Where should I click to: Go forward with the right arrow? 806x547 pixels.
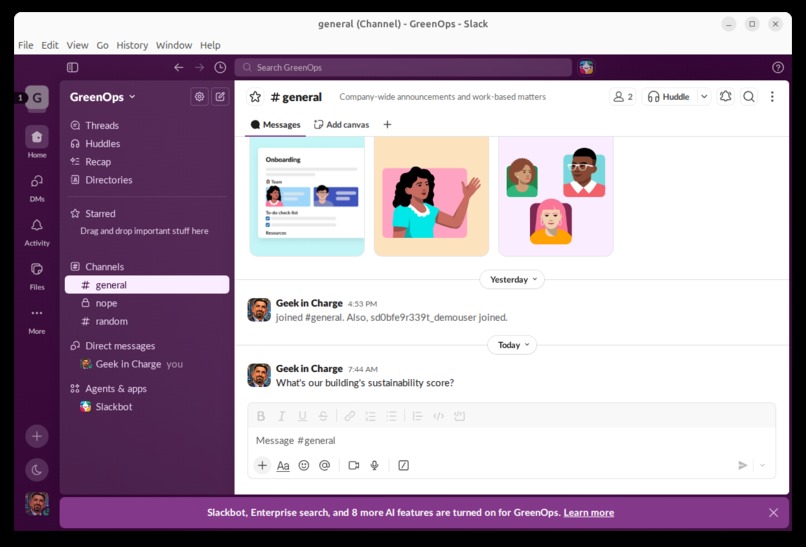pos(199,67)
